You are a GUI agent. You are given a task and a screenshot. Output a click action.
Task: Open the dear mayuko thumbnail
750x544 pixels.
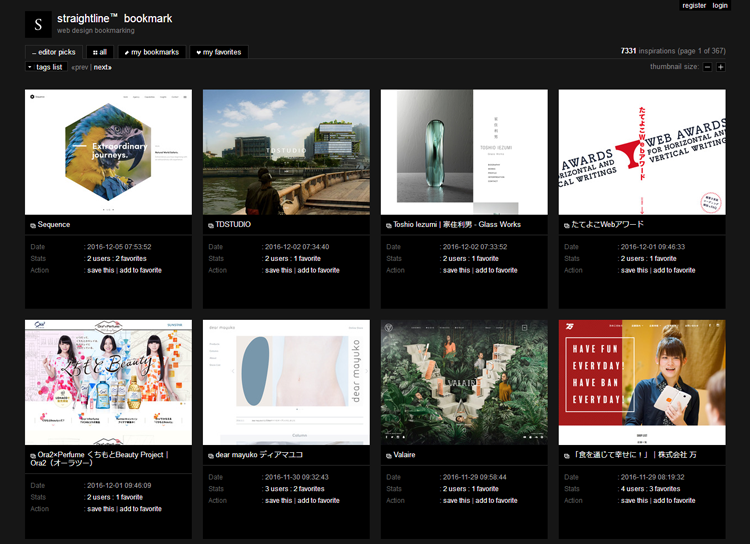(x=286, y=382)
